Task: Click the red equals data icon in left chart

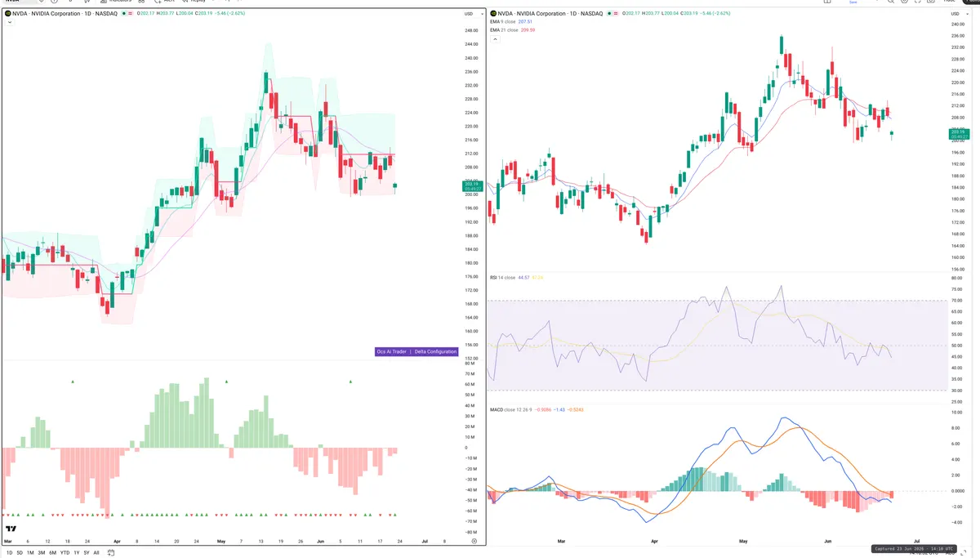Action: coord(131,13)
